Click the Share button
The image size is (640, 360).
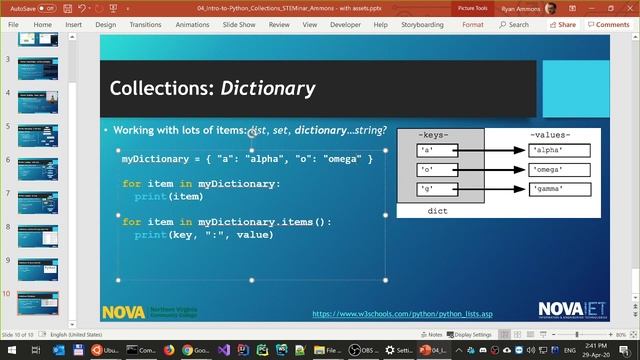click(x=563, y=24)
